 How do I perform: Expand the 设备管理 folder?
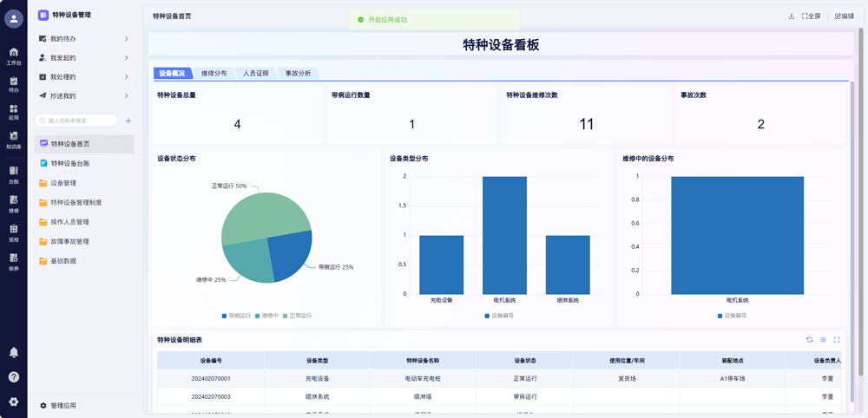point(63,183)
